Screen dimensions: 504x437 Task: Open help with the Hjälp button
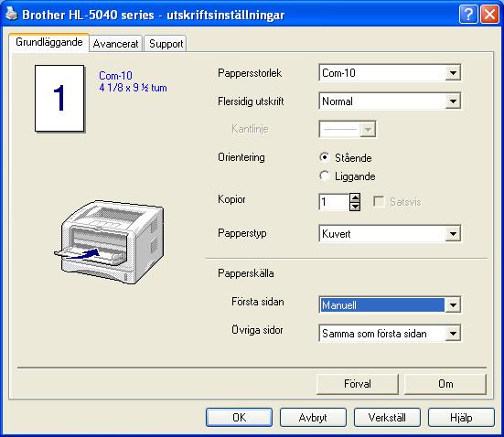pos(461,418)
